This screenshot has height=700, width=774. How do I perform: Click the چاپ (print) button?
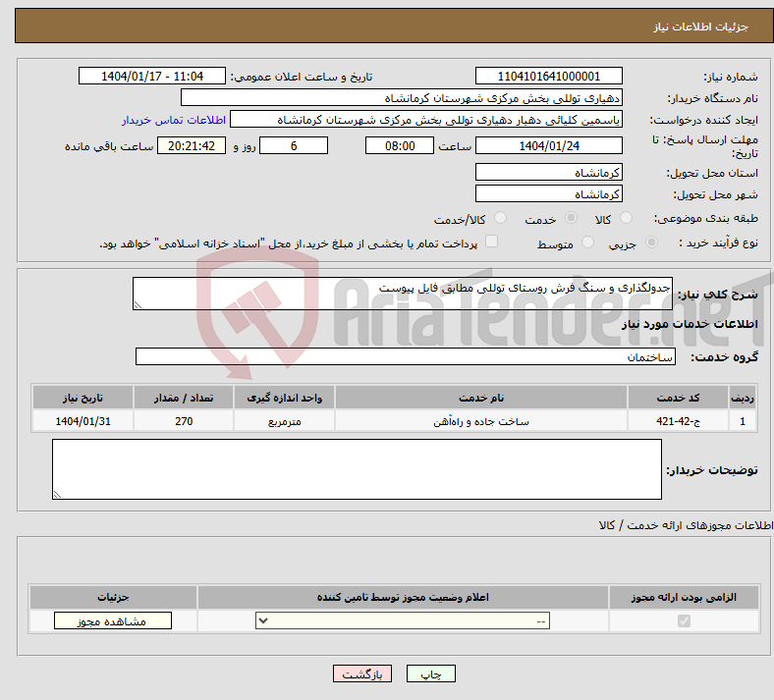[430, 673]
